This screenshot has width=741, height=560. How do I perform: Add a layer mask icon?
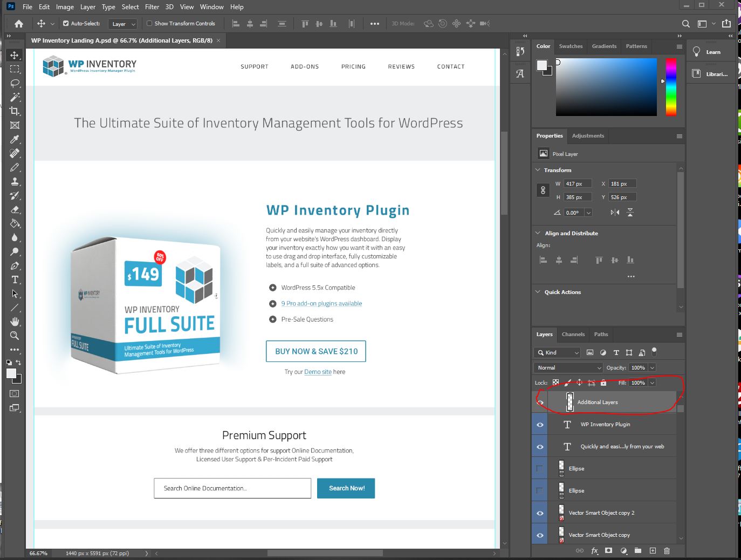tap(609, 551)
